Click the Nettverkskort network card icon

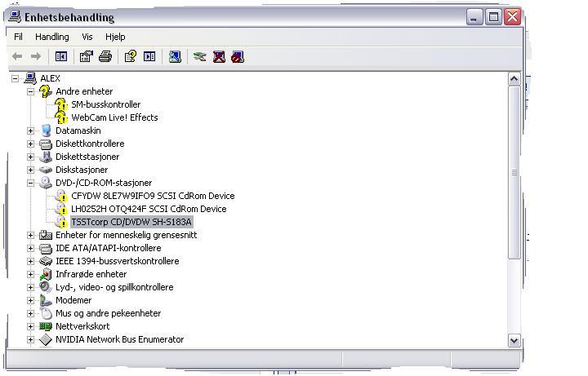click(46, 326)
